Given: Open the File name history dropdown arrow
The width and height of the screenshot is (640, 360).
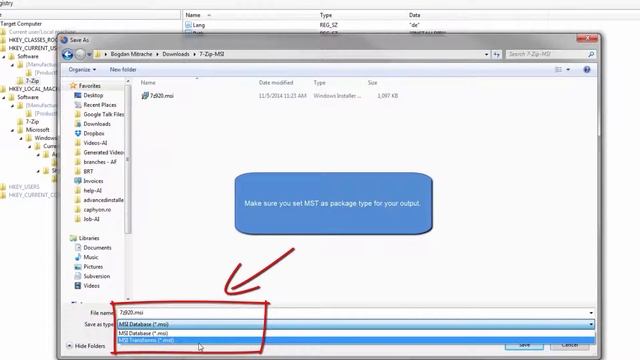Looking at the screenshot, I should pos(591,313).
